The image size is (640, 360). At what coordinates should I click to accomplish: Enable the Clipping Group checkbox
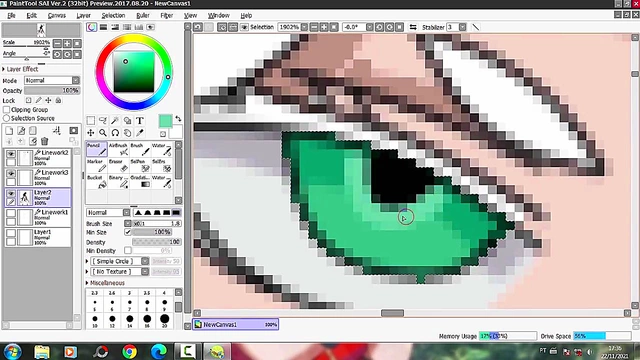pyautogui.click(x=7, y=109)
